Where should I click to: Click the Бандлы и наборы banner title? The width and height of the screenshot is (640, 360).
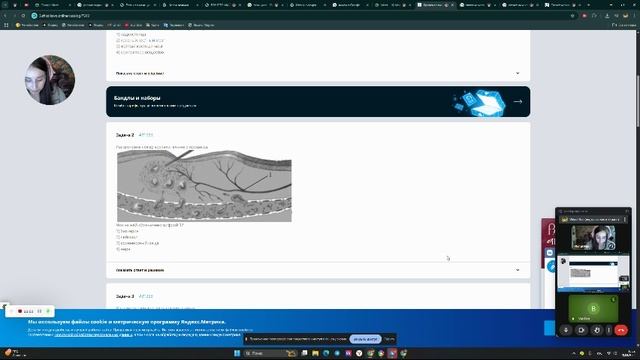137,98
